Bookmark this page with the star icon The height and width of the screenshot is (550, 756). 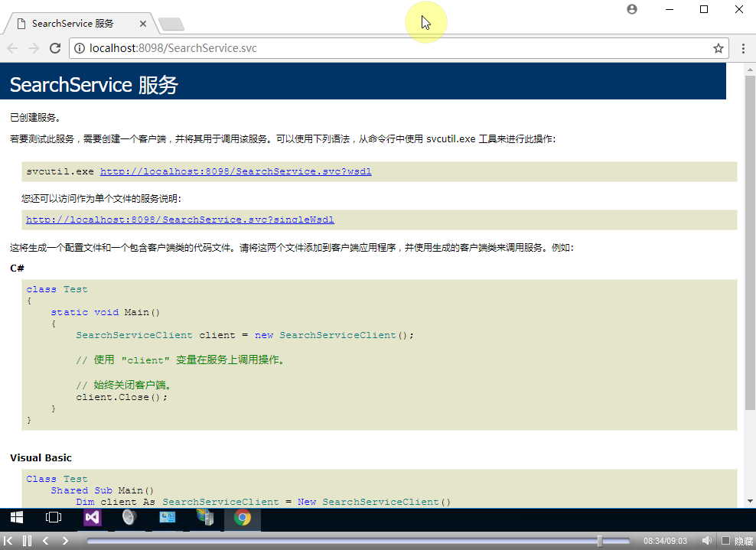(718, 48)
